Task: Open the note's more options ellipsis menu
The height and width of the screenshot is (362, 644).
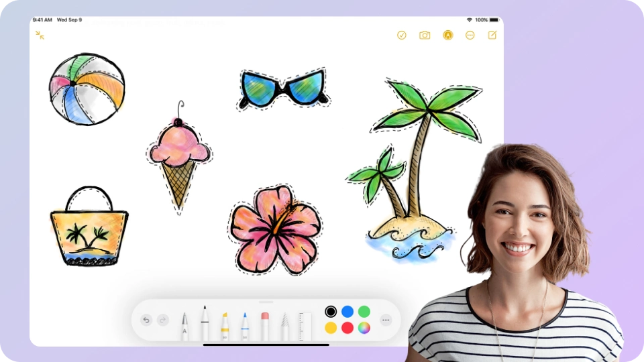Action: (470, 35)
